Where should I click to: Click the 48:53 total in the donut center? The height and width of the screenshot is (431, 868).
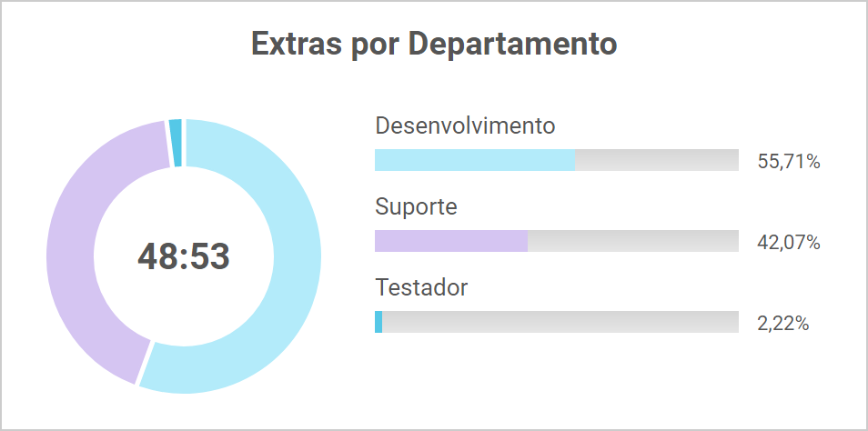click(184, 256)
